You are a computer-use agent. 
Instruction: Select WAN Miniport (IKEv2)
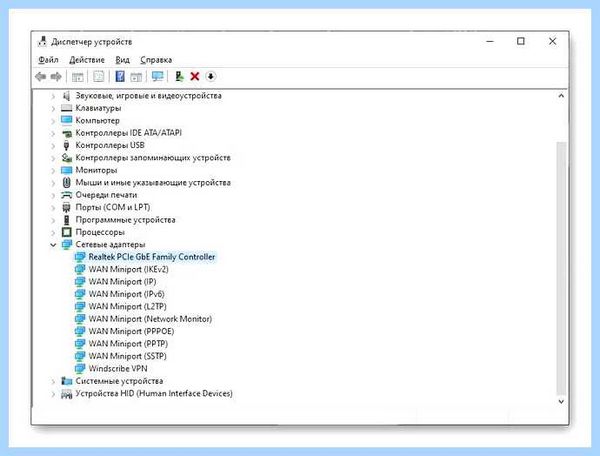click(x=129, y=269)
